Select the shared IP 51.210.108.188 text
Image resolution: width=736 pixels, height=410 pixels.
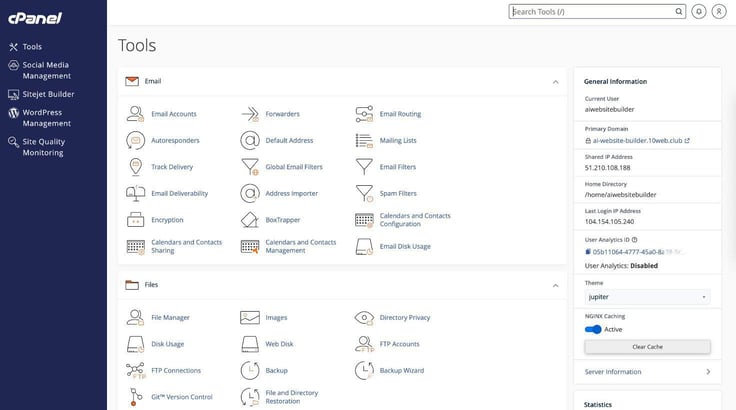click(x=607, y=168)
